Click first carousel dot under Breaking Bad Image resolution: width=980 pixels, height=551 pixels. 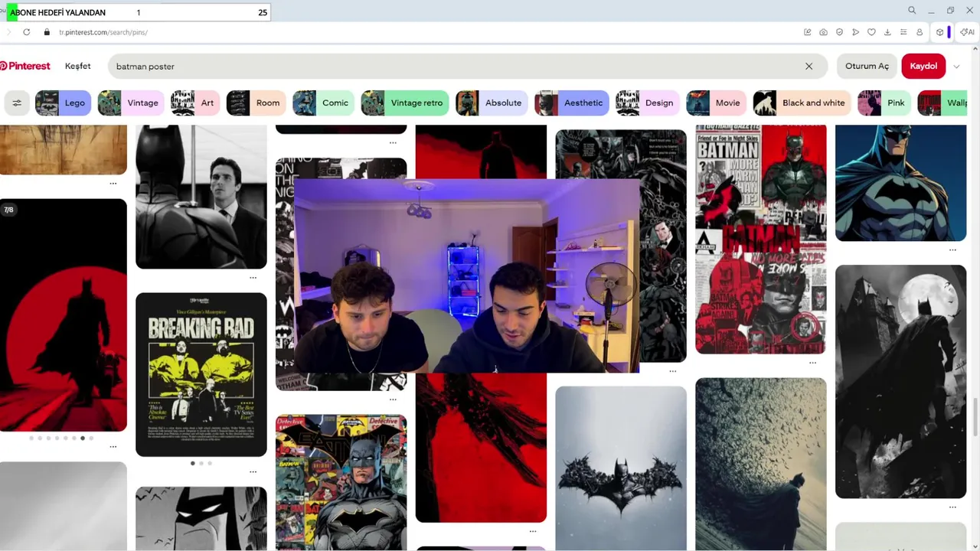coord(192,463)
